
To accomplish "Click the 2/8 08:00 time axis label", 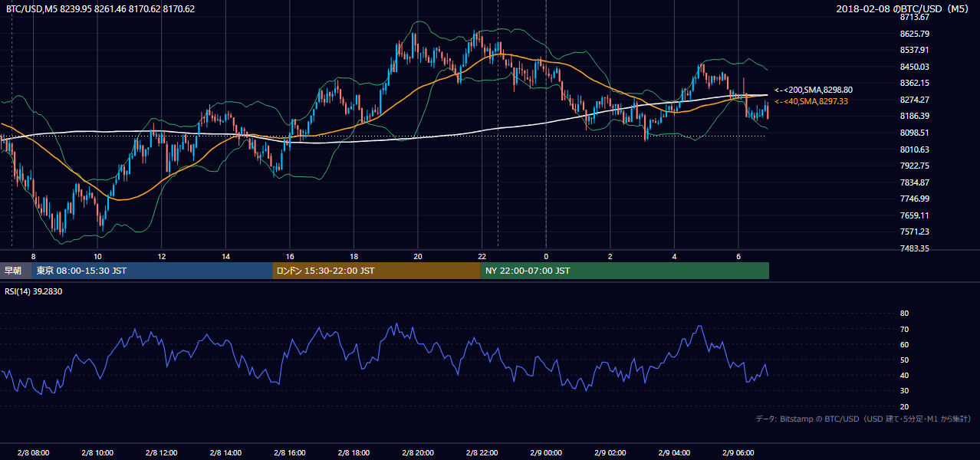I will click(x=33, y=452).
